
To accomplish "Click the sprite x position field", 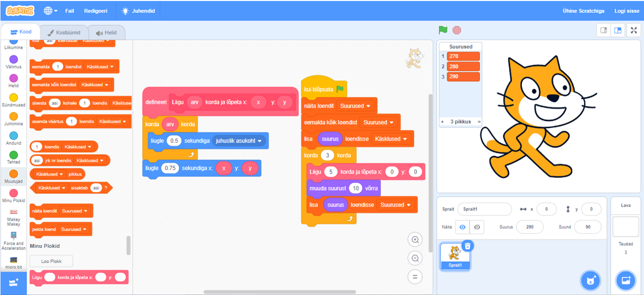I will 547,209.
